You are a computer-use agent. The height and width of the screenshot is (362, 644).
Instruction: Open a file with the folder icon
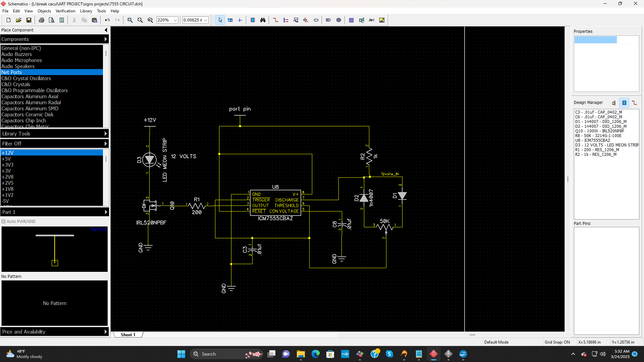[19, 20]
